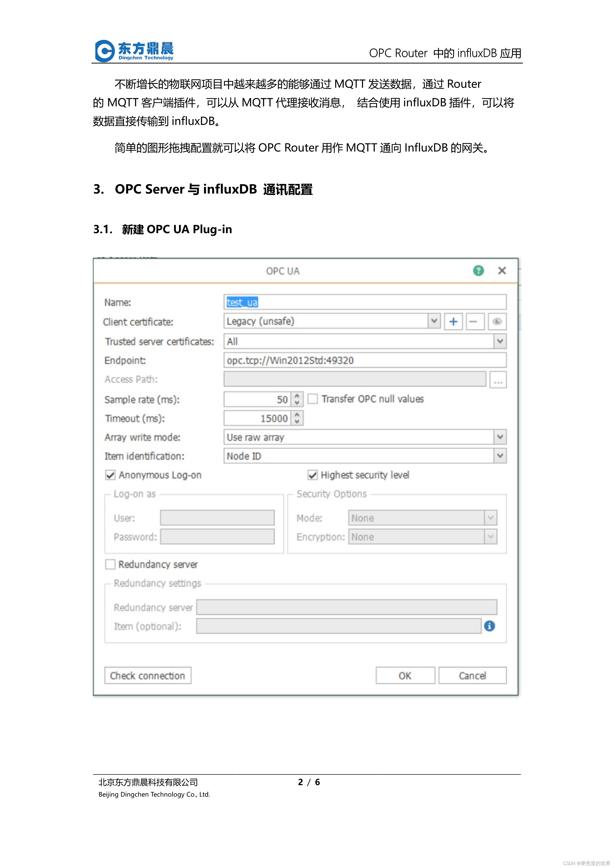This screenshot has width=614, height=868.
Task: Confirm settings with the OK button
Action: [405, 676]
